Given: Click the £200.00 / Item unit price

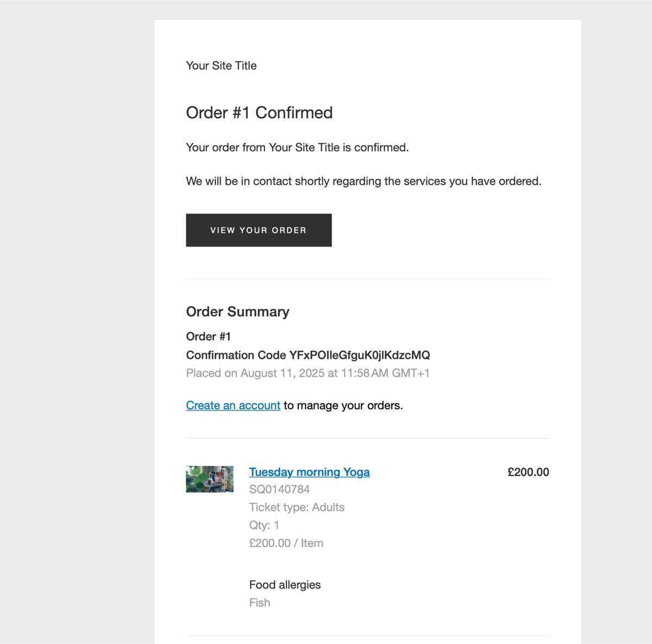Looking at the screenshot, I should pyautogui.click(x=286, y=543).
